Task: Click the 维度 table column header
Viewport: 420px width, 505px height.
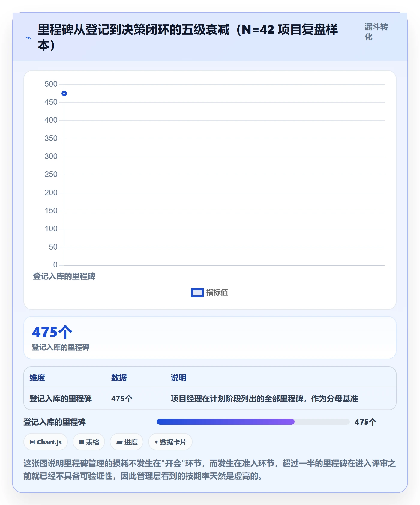Action: (x=37, y=378)
